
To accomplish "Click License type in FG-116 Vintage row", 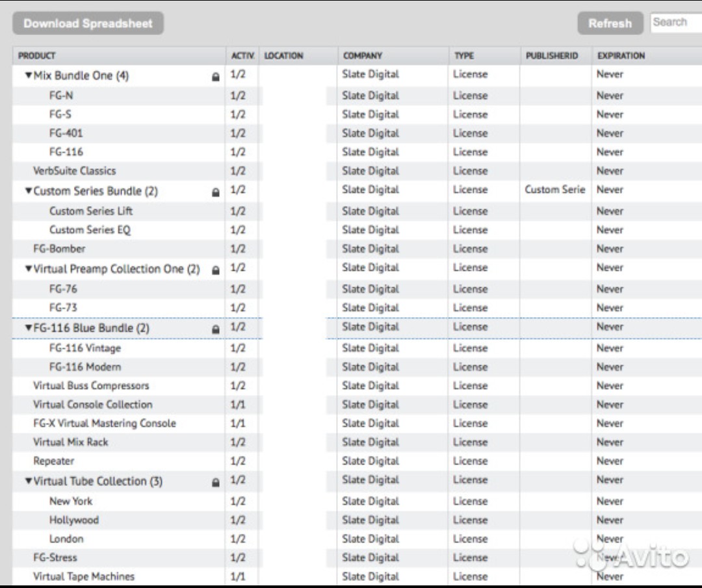I will tap(470, 348).
